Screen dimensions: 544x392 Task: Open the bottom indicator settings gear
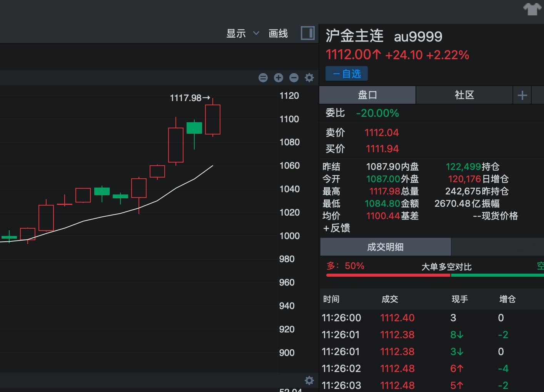click(309, 380)
